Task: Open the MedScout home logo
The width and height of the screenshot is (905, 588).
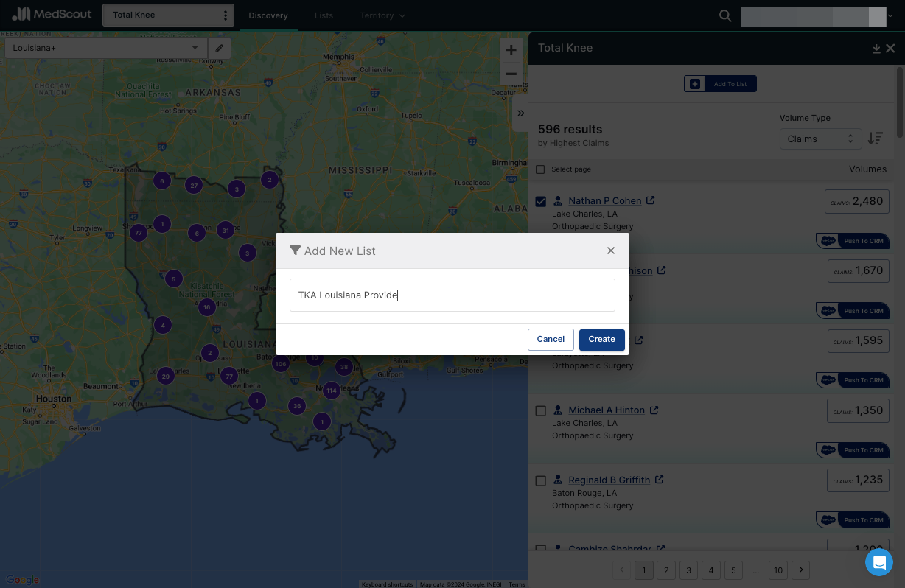Action: pos(52,15)
